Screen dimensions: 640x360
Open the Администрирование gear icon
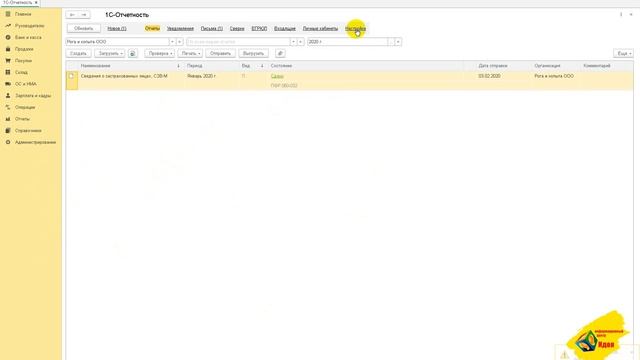(8, 142)
